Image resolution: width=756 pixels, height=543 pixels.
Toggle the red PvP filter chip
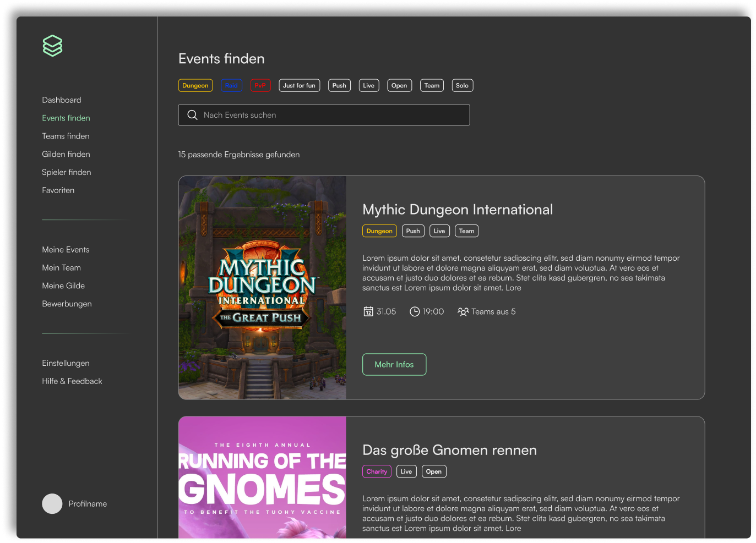pos(260,85)
